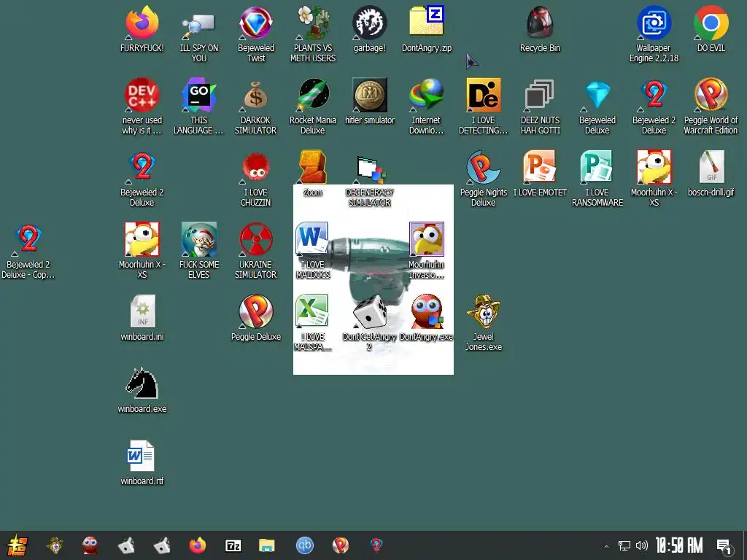Select the garbage! desktop shortcut
The image size is (747, 560).
[x=370, y=29]
